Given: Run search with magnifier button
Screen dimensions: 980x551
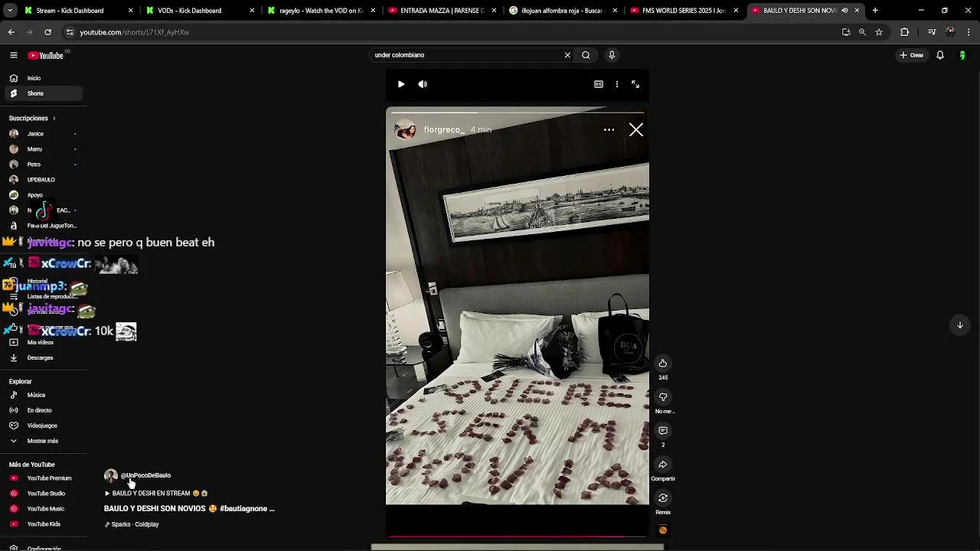Looking at the screenshot, I should 586,55.
